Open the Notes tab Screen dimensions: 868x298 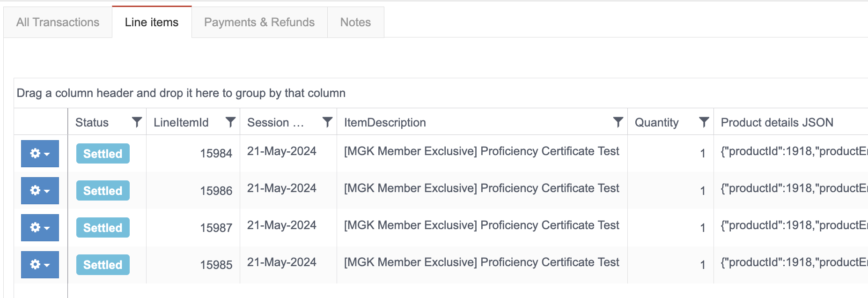pos(355,22)
